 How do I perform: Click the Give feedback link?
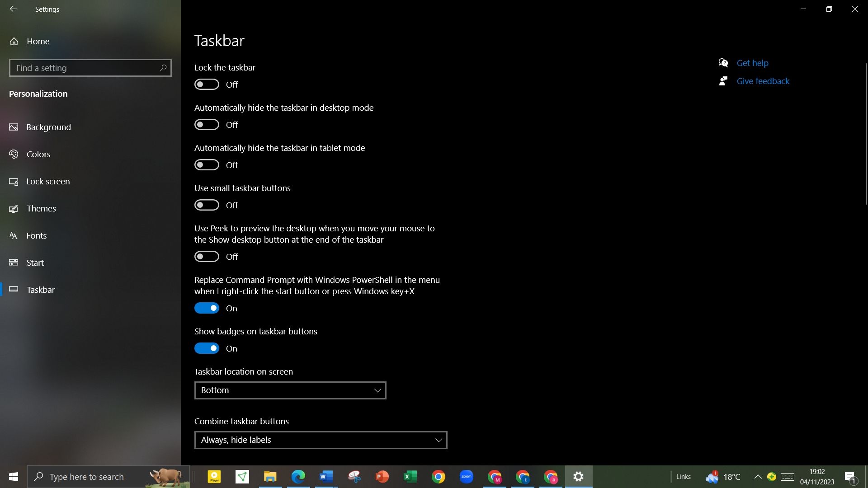(763, 81)
